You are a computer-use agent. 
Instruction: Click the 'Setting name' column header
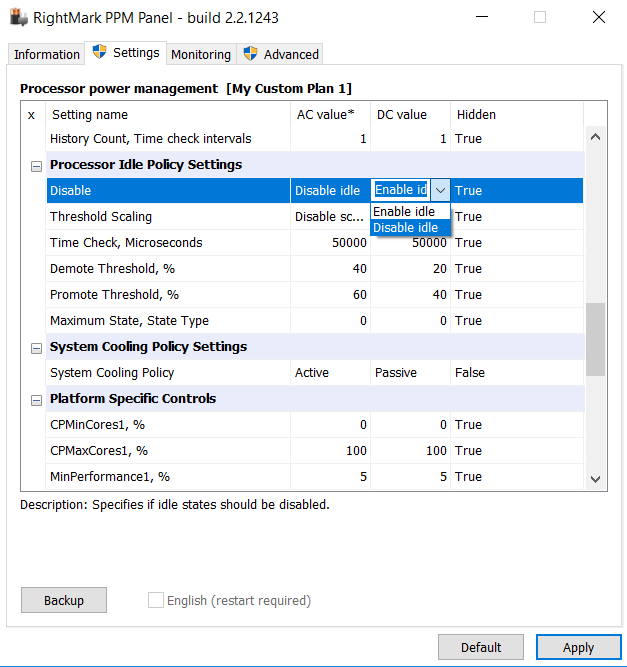(x=168, y=115)
